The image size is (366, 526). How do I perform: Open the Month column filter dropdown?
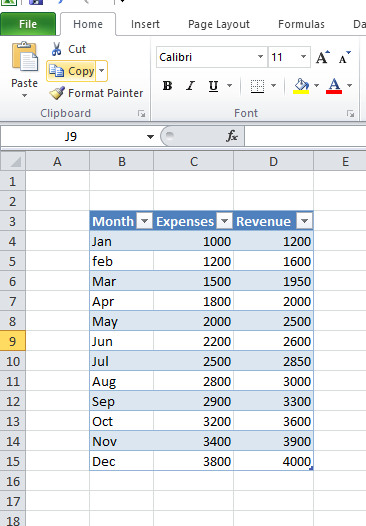click(145, 221)
